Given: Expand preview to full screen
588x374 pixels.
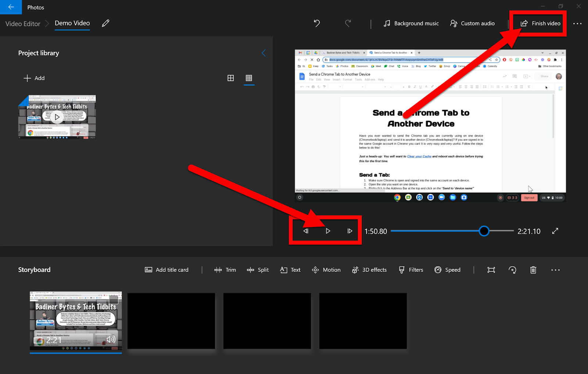Looking at the screenshot, I should click(x=555, y=231).
